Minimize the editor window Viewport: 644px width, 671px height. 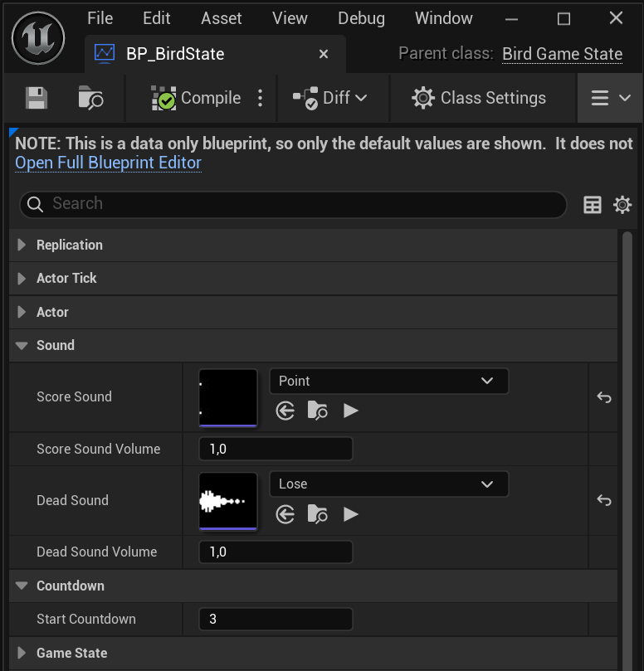[x=511, y=19]
